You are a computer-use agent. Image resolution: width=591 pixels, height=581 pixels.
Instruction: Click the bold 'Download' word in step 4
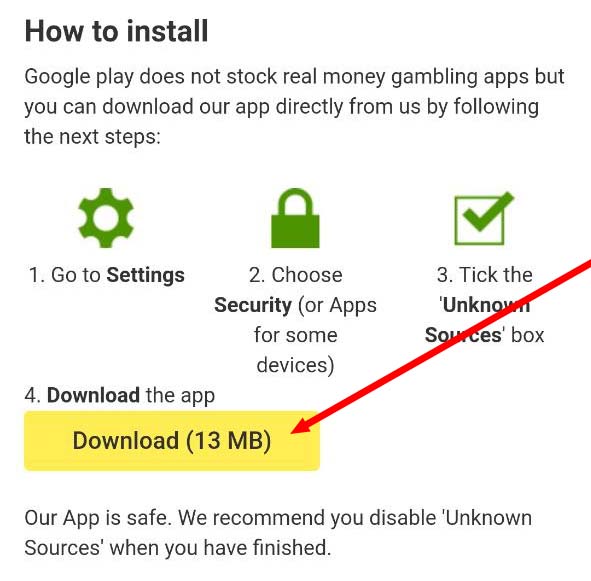pos(93,395)
